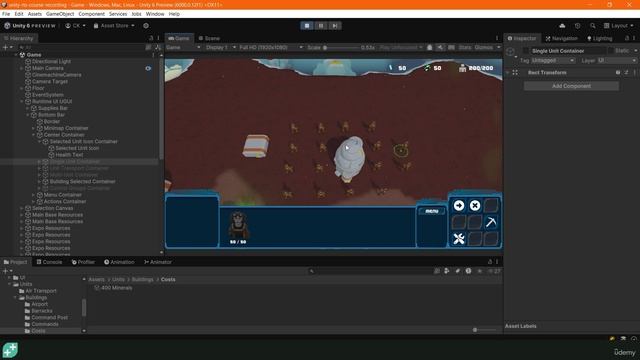Image resolution: width=640 pixels, height=360 pixels.
Task: Open the Barracks folder in Project
Action: [x=42, y=311]
